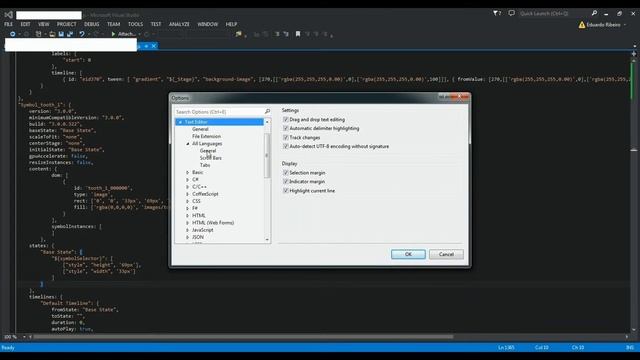Expand the JSON node arrow

coord(187,237)
